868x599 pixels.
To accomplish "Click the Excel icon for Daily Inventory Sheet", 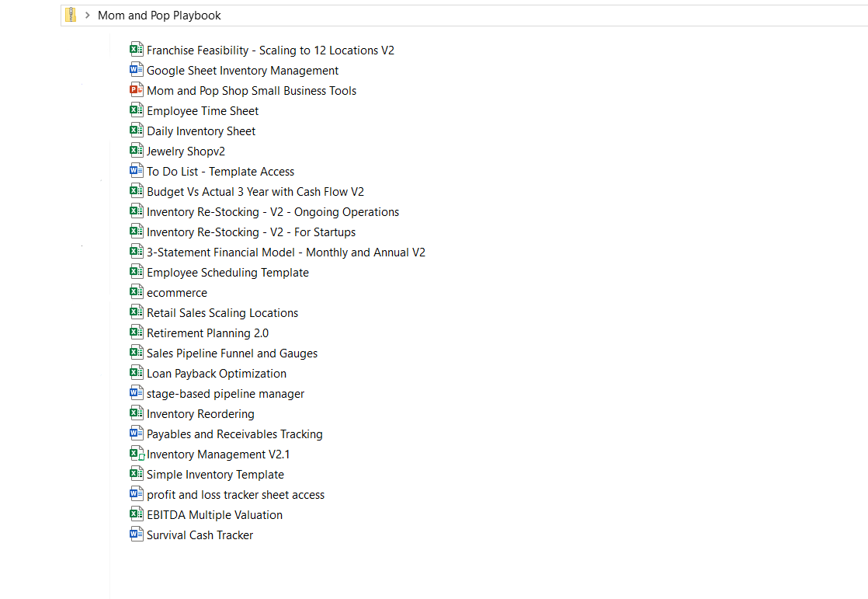I will point(136,131).
